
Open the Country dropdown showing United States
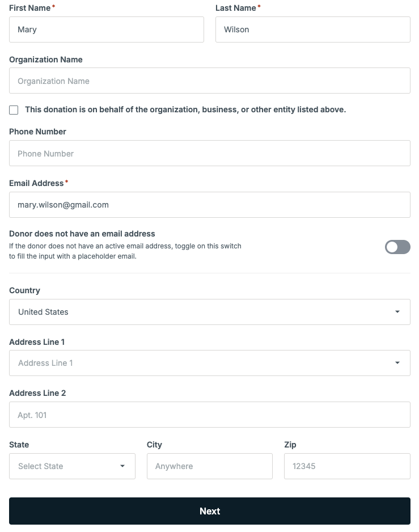(x=210, y=312)
